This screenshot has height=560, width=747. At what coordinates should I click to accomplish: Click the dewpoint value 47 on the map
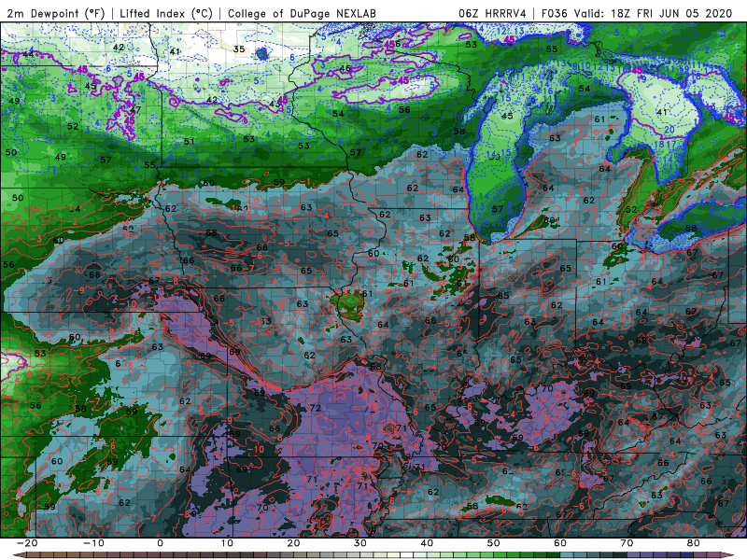[x=135, y=109]
